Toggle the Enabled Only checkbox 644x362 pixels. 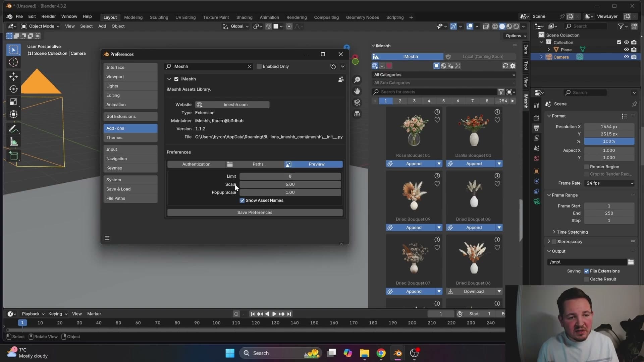tap(259, 66)
